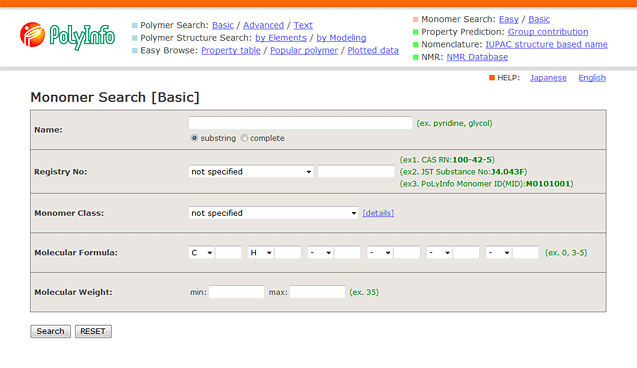Open Monomer Search Basic link
Image resolution: width=637 pixels, height=368 pixels.
(539, 19)
